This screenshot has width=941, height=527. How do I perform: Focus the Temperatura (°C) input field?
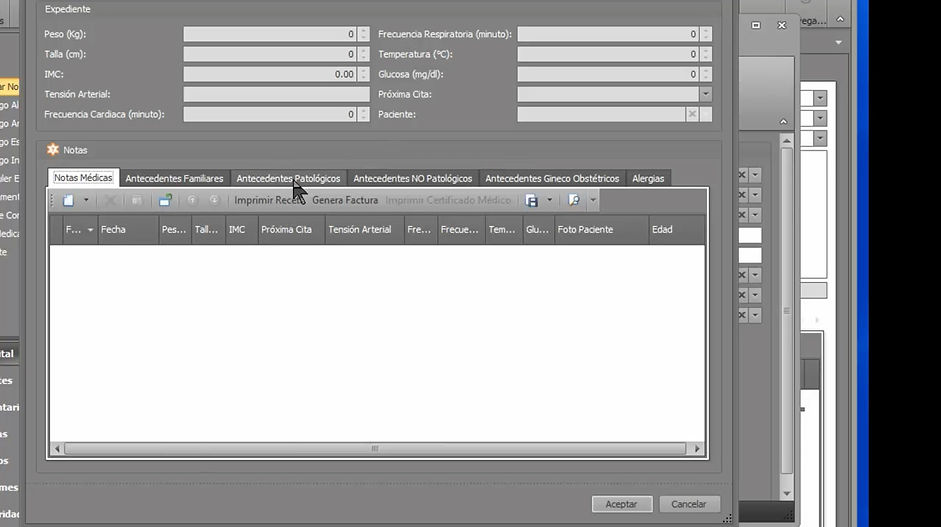[609, 54]
